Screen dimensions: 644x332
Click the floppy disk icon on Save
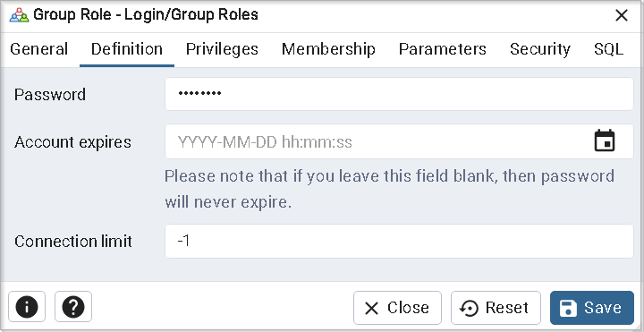click(569, 308)
